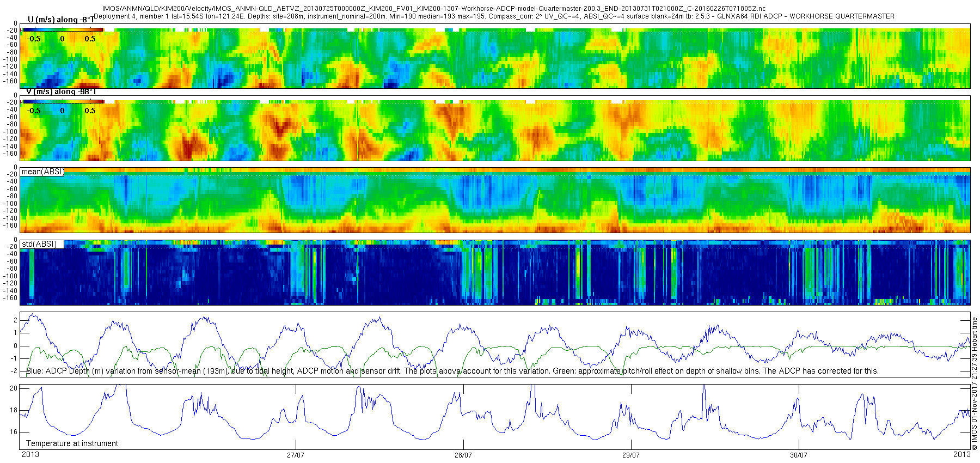Click the '29/07' date tick label

(x=631, y=455)
